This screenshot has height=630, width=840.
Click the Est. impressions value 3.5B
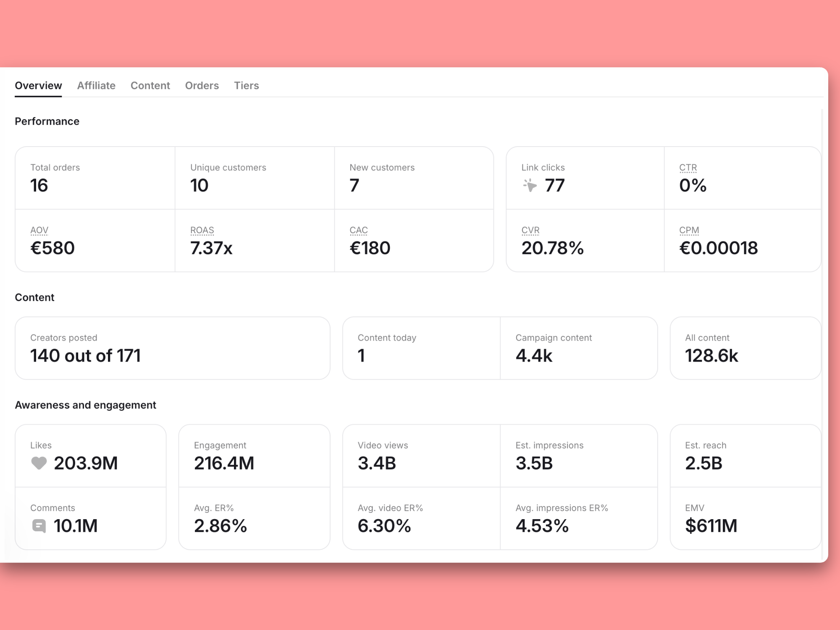point(534,463)
